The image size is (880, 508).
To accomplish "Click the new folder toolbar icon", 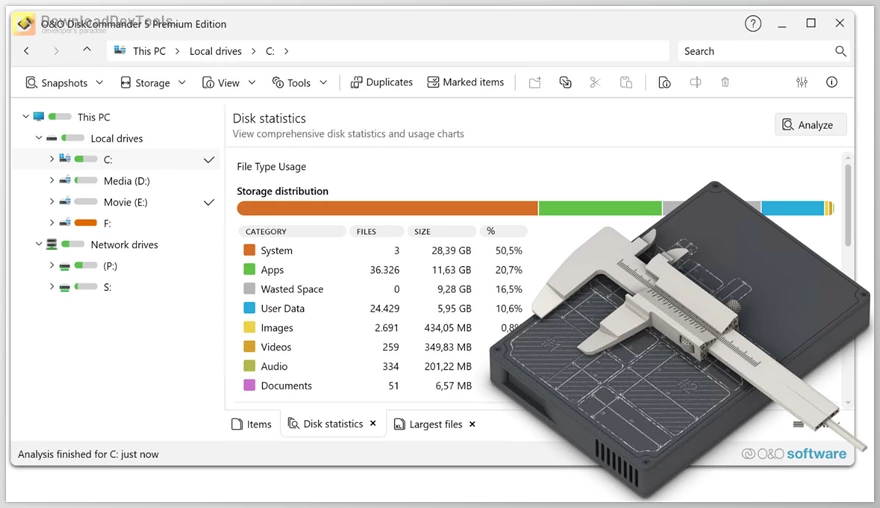I will (535, 83).
